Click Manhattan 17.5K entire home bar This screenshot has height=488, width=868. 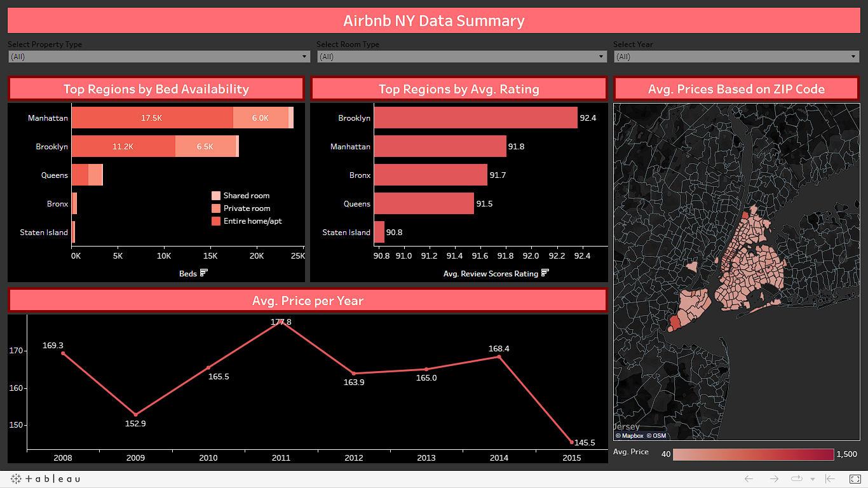[x=153, y=118]
